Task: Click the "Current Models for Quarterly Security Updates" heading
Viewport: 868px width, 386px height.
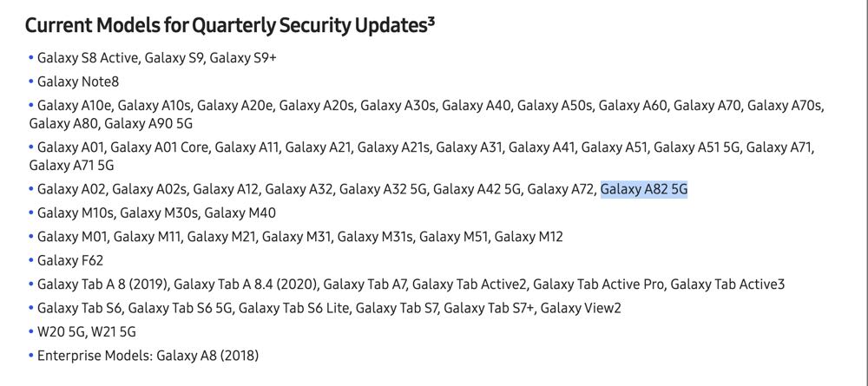Action: coord(226,27)
